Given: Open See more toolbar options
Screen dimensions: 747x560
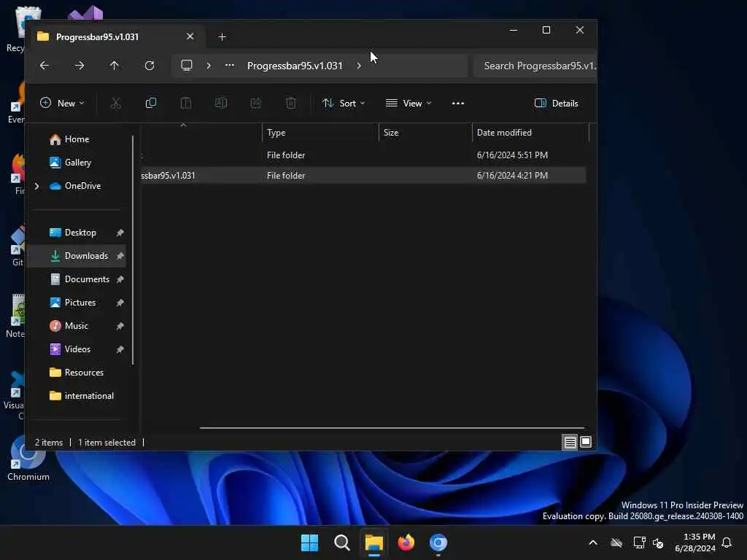Looking at the screenshot, I should point(458,104).
